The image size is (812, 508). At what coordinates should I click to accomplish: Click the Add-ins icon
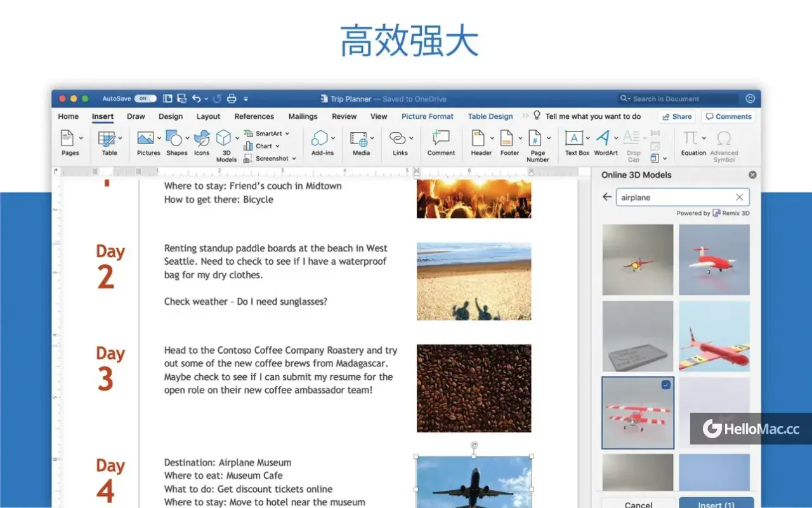coord(320,138)
